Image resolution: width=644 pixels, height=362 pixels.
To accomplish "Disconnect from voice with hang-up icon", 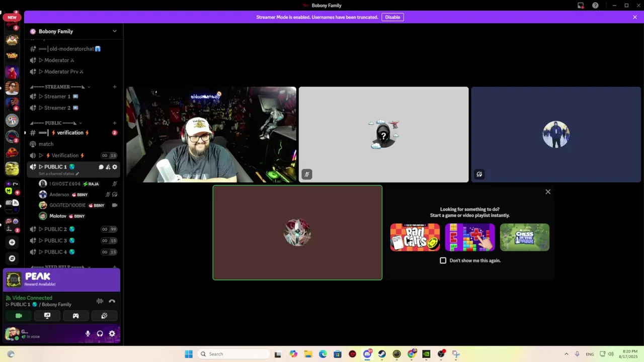I will click(x=112, y=301).
